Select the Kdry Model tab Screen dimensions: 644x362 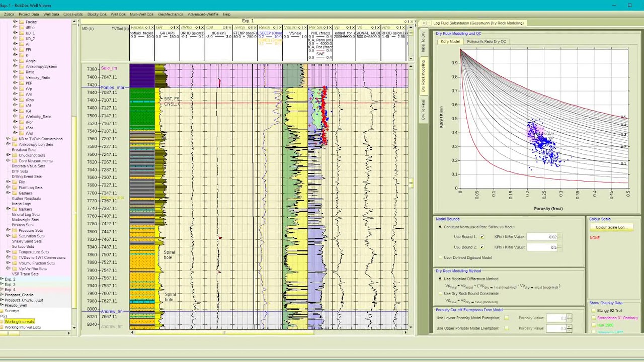450,41
